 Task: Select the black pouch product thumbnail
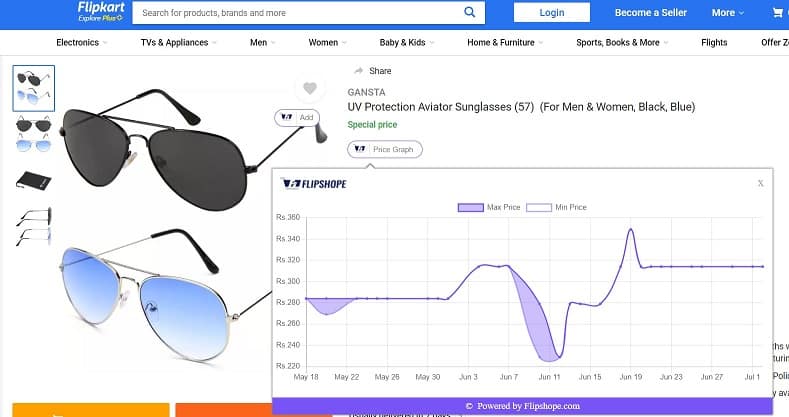[34, 180]
